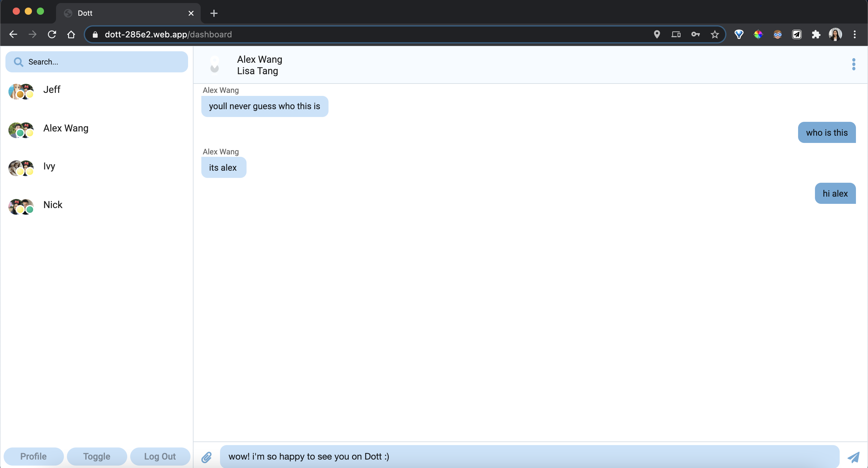Select the Ivy chat in the list
The width and height of the screenshot is (868, 468).
49,166
